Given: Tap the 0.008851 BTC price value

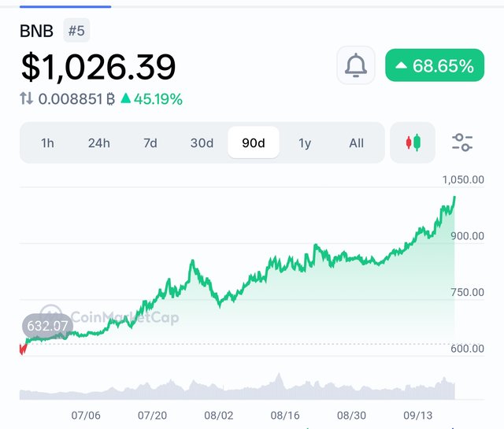Looking at the screenshot, I should (x=76, y=98).
